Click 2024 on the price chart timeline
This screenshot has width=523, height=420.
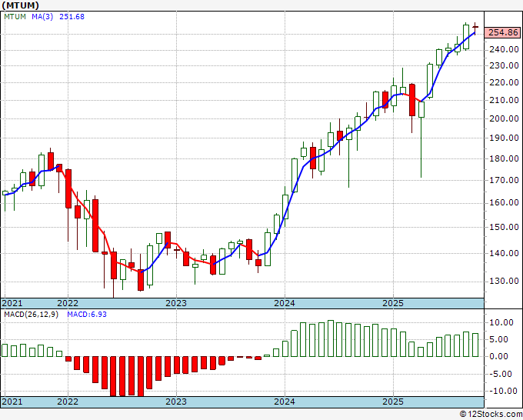click(285, 303)
